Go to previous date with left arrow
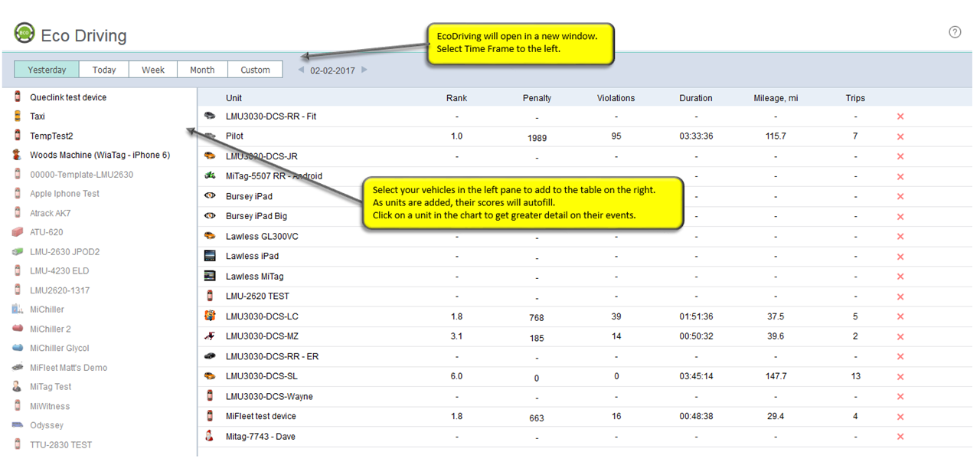 301,70
